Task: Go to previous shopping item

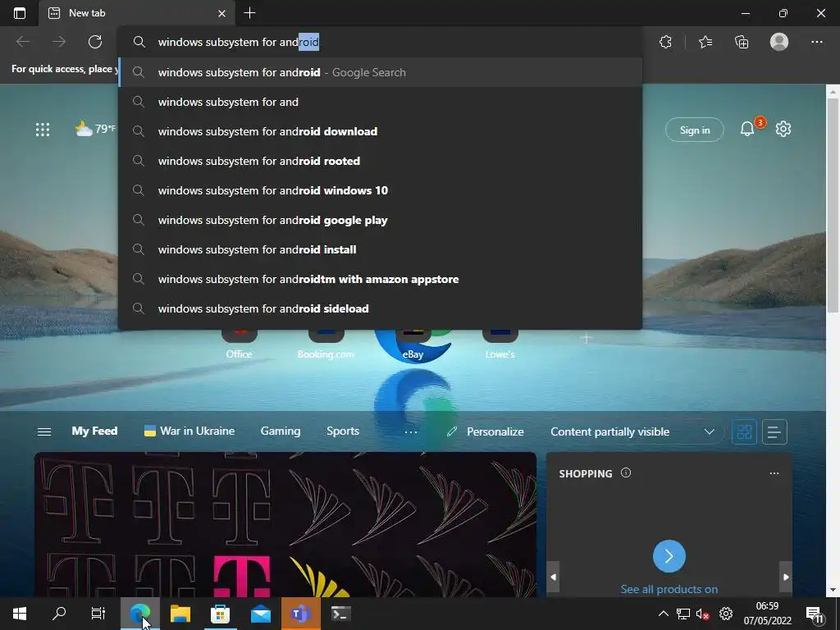Action: [554, 577]
